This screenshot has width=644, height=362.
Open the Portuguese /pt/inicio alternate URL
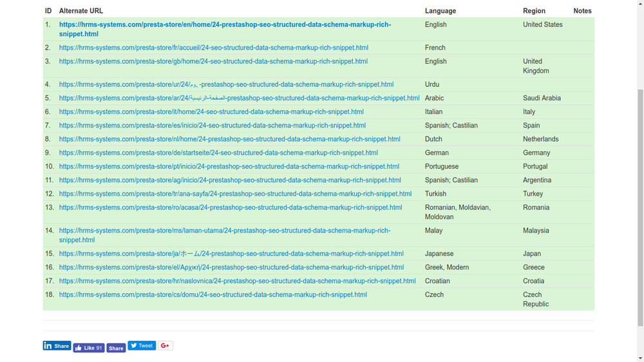click(229, 166)
